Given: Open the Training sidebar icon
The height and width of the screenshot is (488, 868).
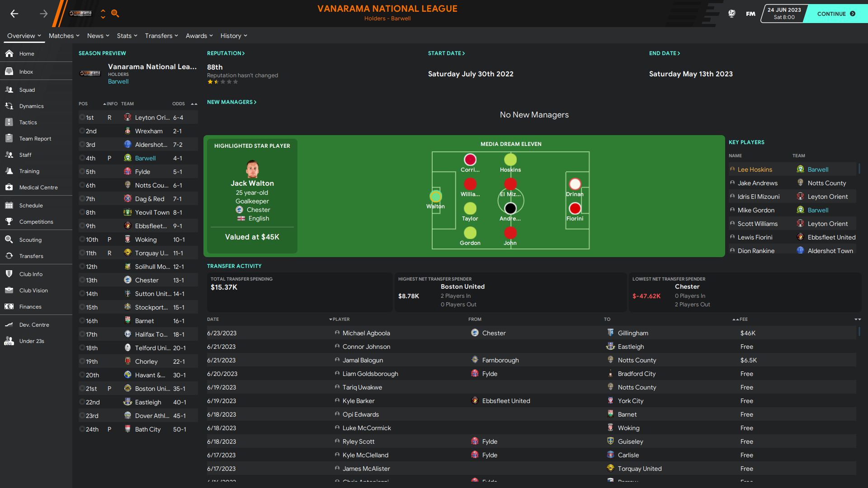Looking at the screenshot, I should click(9, 171).
